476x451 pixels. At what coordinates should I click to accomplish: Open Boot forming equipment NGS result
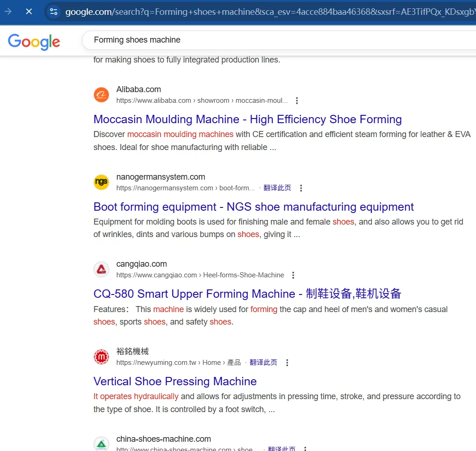point(253,207)
